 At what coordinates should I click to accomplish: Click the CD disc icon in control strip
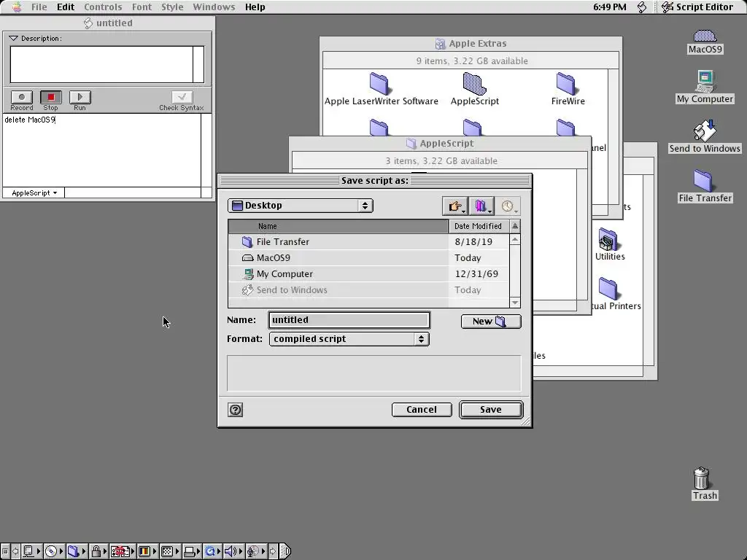tap(50, 551)
